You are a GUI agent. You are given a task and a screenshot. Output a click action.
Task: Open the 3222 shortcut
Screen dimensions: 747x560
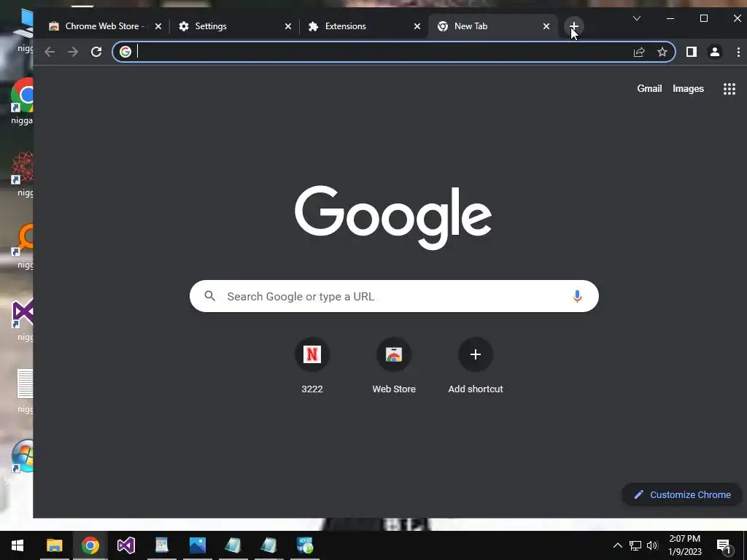[x=312, y=366]
